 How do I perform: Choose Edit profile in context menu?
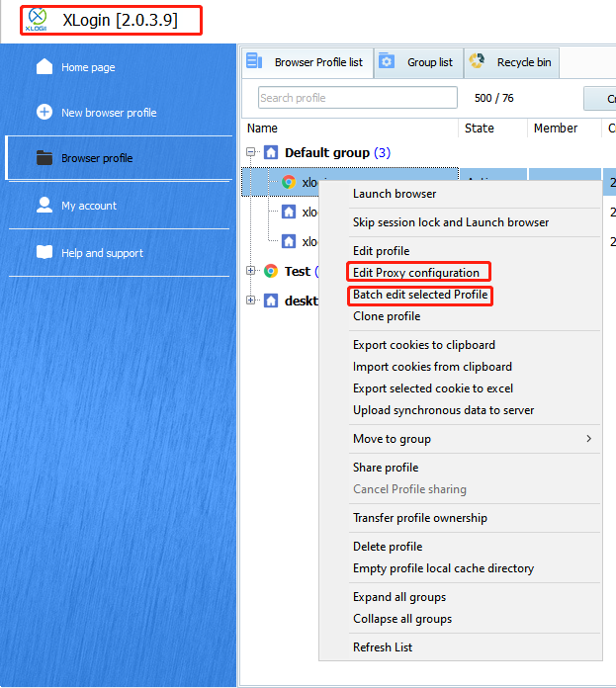[381, 250]
